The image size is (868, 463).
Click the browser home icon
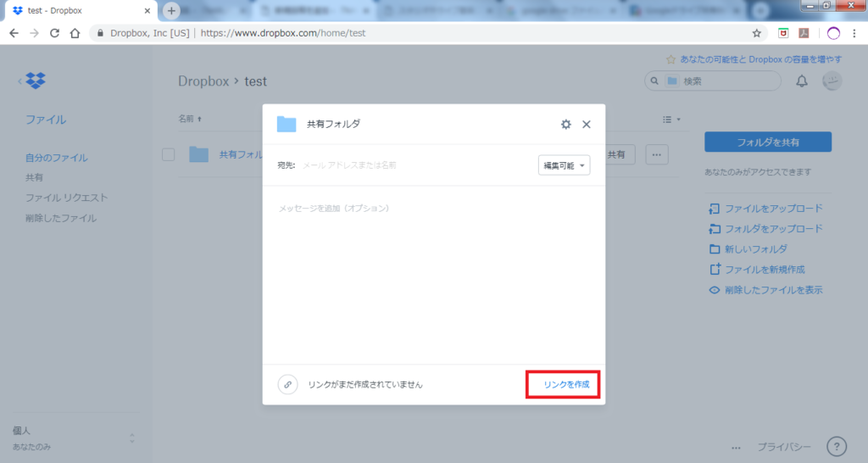pos(75,33)
